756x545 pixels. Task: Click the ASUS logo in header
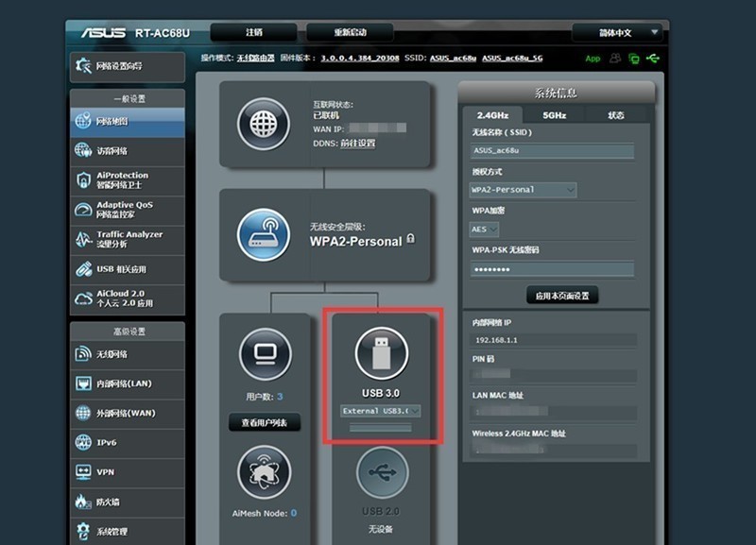point(103,33)
